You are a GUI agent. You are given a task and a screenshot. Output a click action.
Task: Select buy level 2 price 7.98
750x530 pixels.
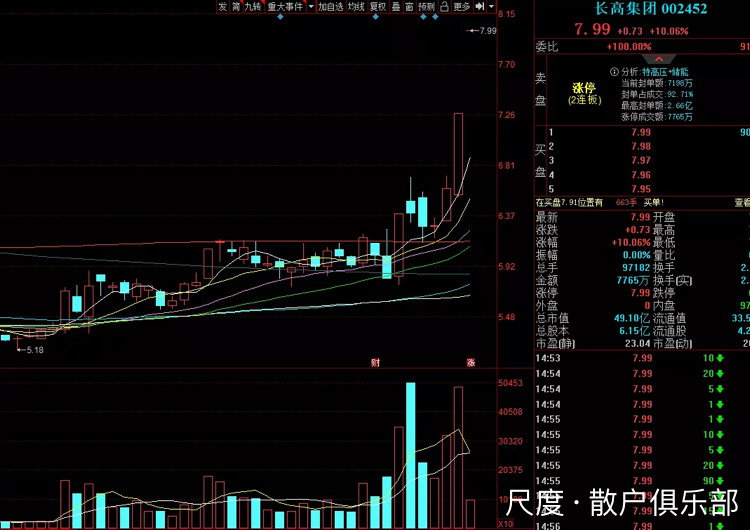pyautogui.click(x=641, y=146)
